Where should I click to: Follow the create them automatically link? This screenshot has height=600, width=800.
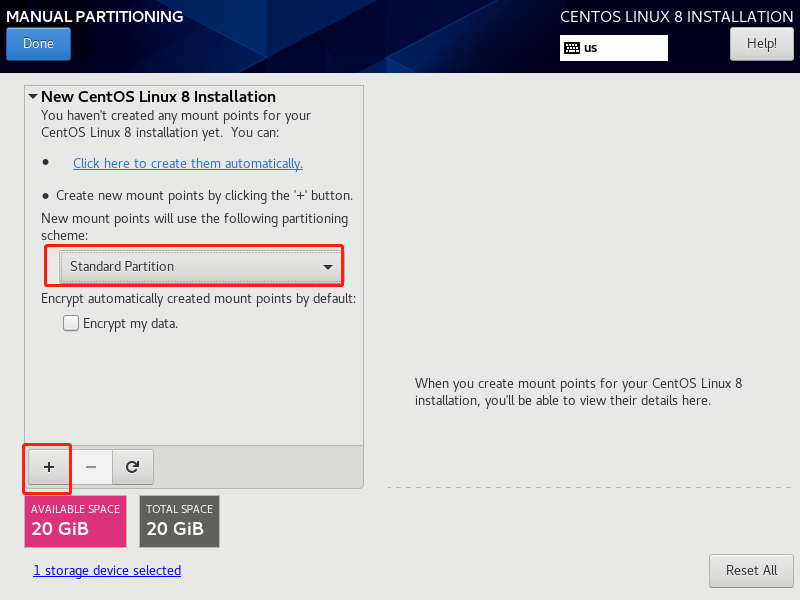pyautogui.click(x=187, y=163)
